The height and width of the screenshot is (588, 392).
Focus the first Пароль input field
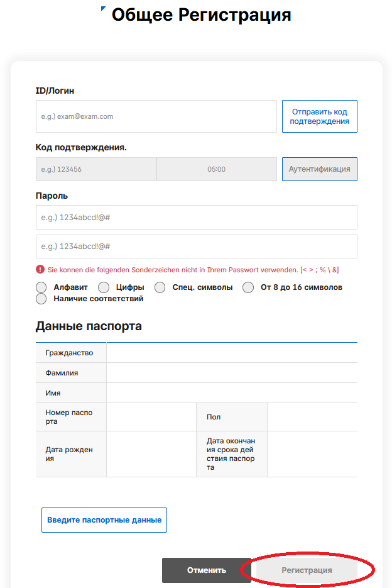coord(197,217)
